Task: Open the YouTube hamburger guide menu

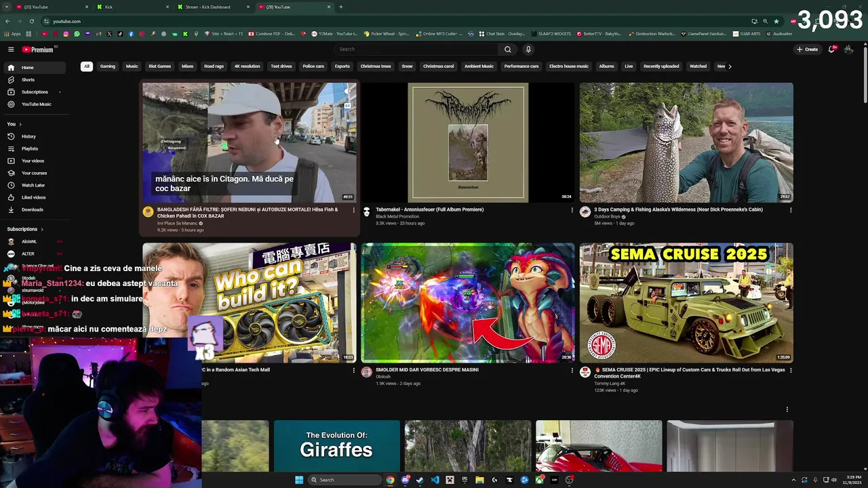Action: point(11,49)
